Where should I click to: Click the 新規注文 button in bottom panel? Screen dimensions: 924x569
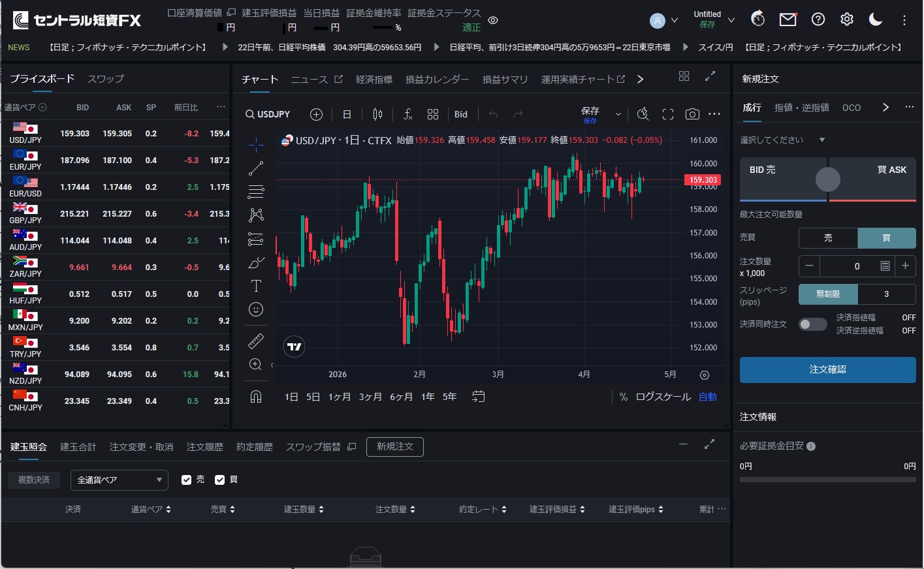pyautogui.click(x=394, y=446)
